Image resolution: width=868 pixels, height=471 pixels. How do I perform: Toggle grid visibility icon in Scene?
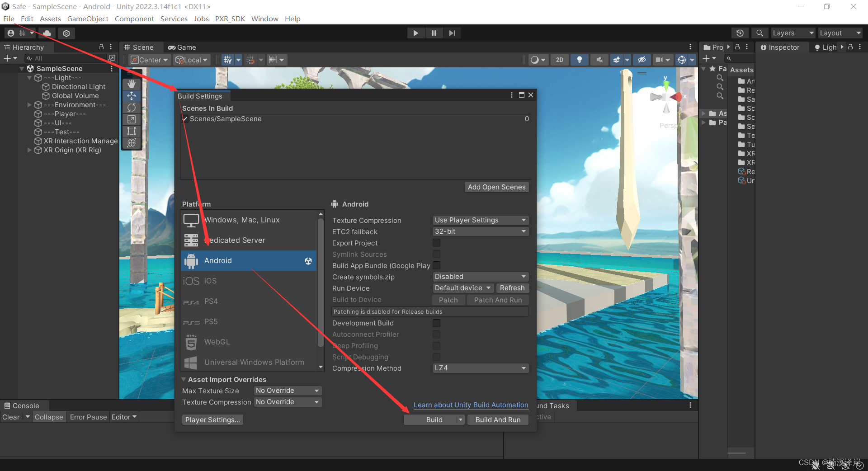point(228,60)
